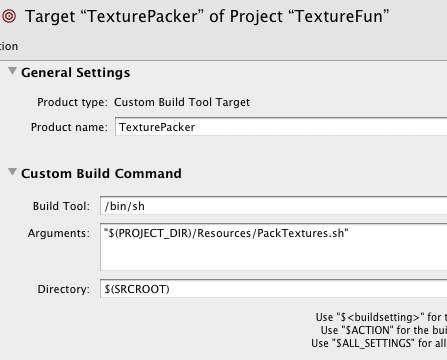Click the "Product name:" label

[x=69, y=127]
